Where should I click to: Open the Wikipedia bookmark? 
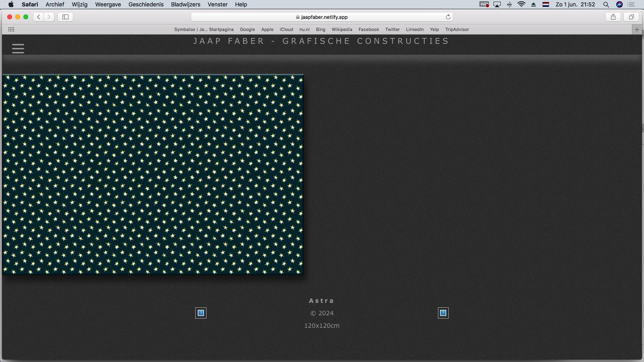342,29
